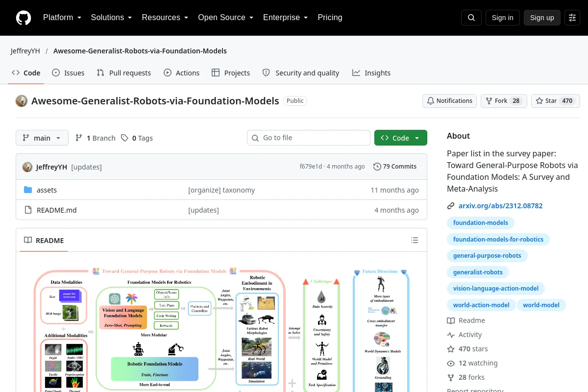The image size is (588, 392).
Task: Switch to the Actions tab
Action: coord(182,73)
